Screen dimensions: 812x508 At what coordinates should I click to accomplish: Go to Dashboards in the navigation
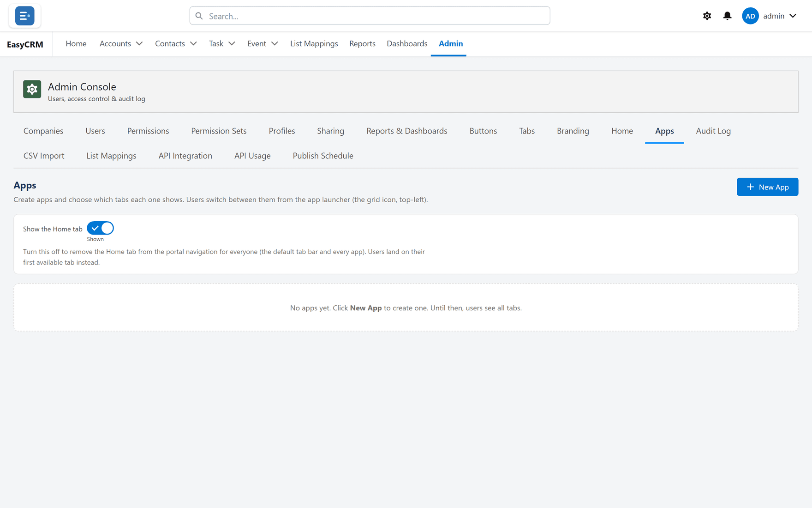[x=407, y=43]
